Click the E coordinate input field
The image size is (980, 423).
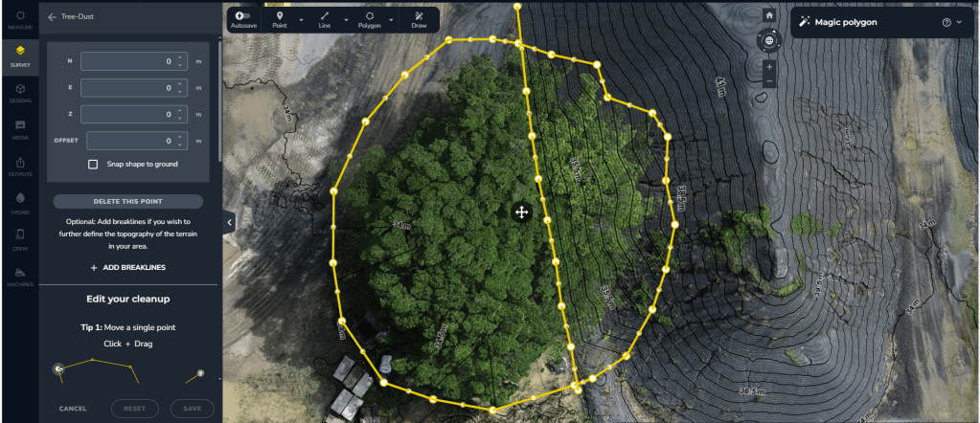tap(134, 88)
